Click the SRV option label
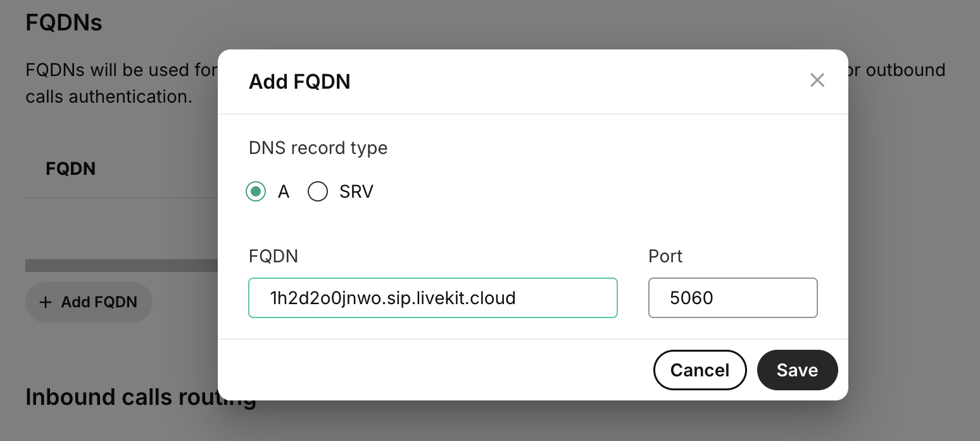This screenshot has height=441, width=980. pyautogui.click(x=356, y=191)
